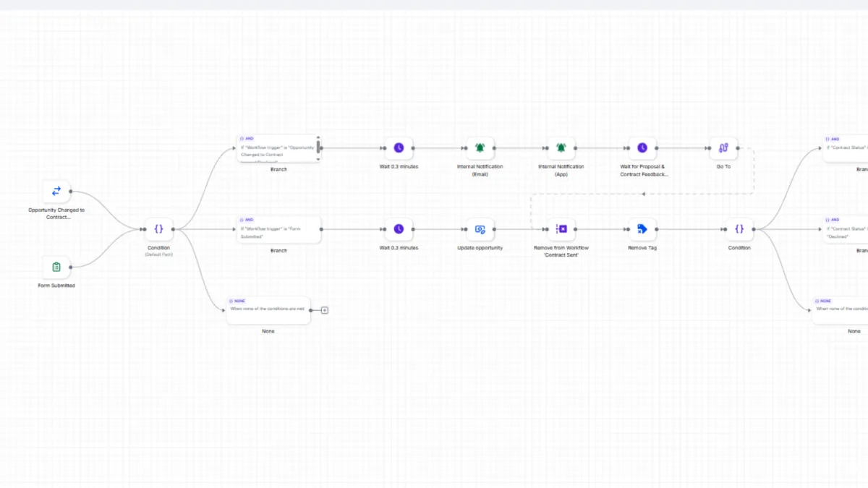
Task: Open the Remove from Workflow action icon
Action: point(561,229)
